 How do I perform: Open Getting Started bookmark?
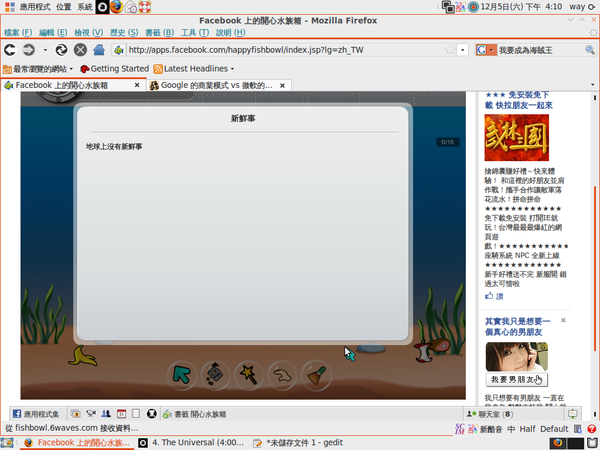tap(114, 69)
